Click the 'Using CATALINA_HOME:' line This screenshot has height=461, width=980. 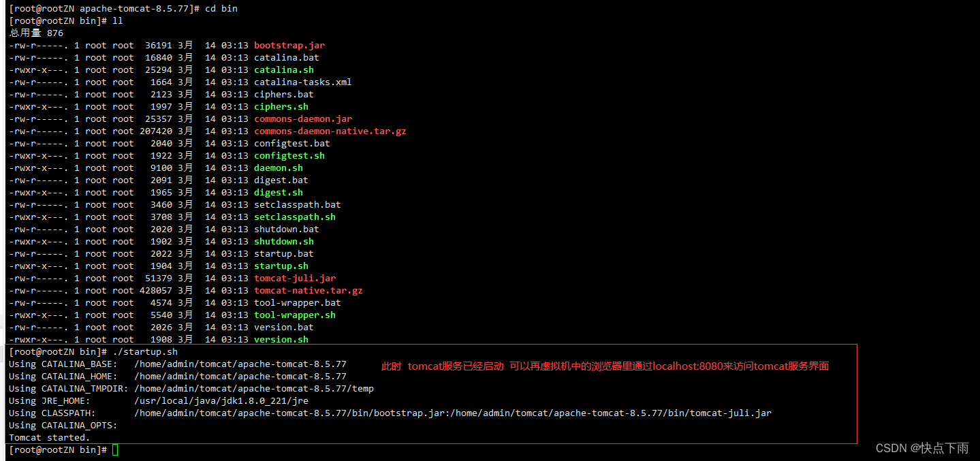tap(178, 376)
